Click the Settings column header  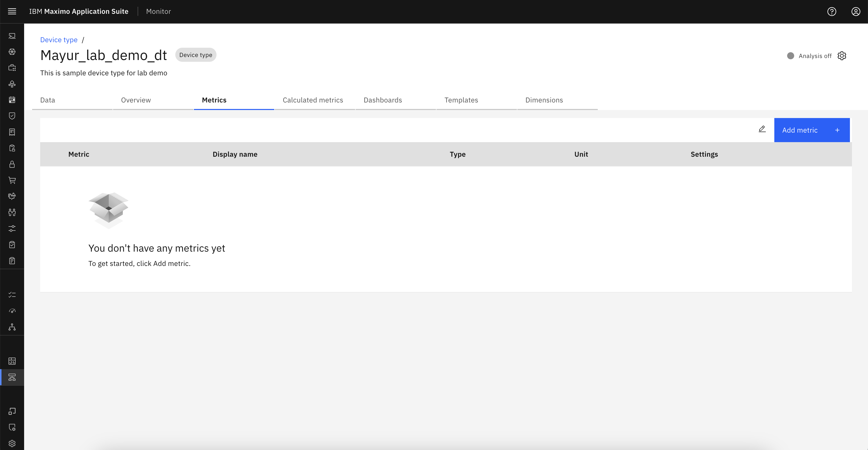pyautogui.click(x=704, y=154)
